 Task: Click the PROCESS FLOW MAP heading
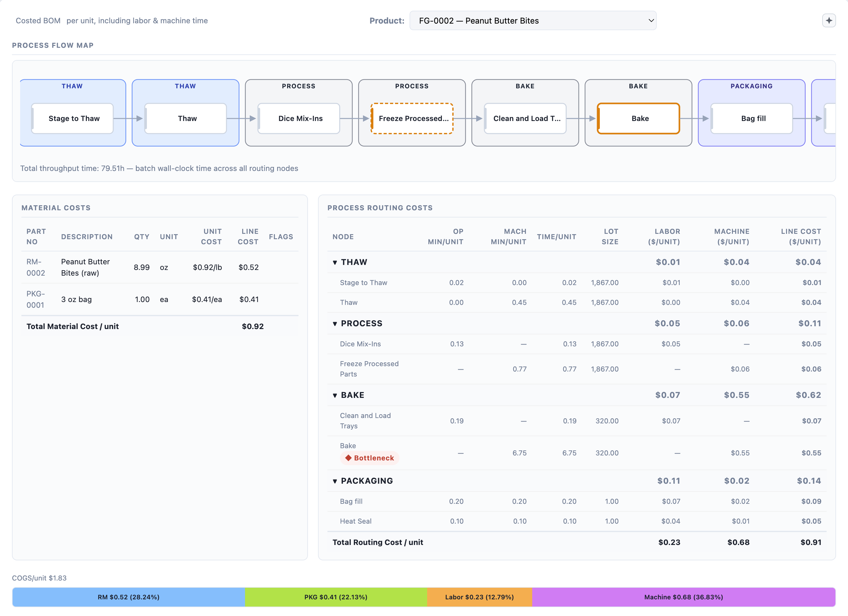pyautogui.click(x=53, y=45)
